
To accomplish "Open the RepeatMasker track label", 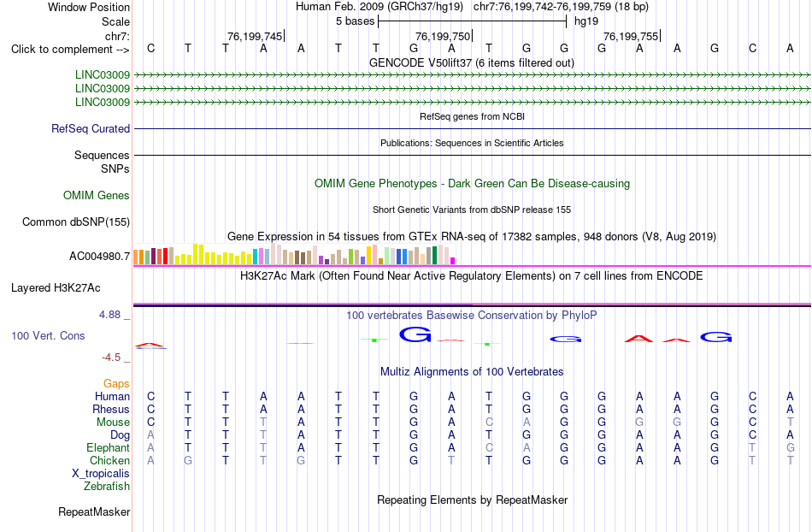I will (x=94, y=511).
